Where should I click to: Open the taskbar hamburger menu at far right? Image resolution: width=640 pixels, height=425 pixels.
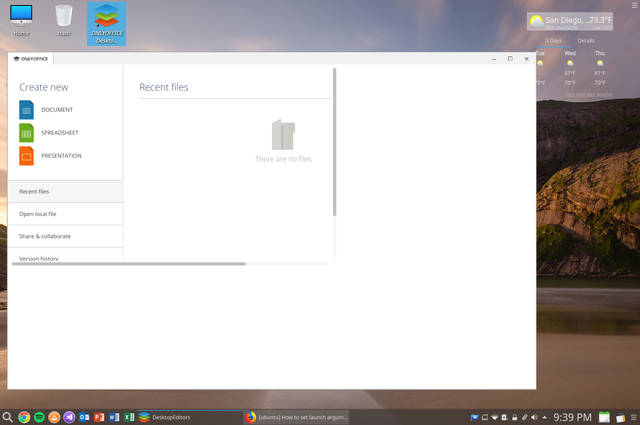point(634,417)
